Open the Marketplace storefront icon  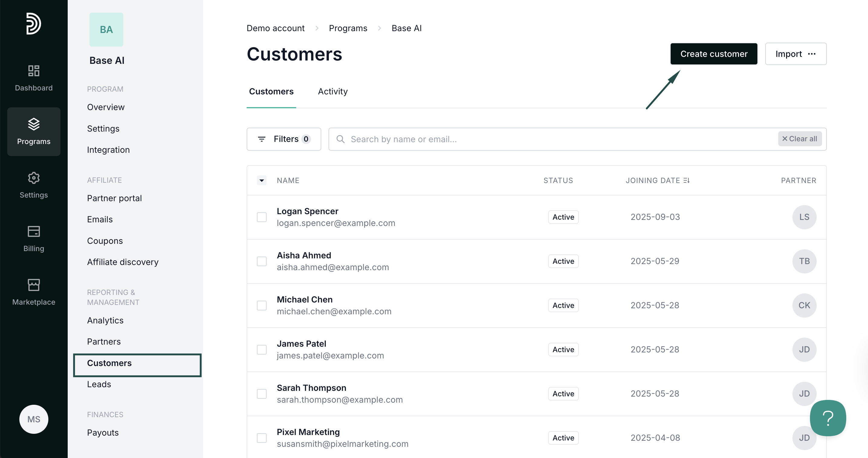[x=34, y=285]
